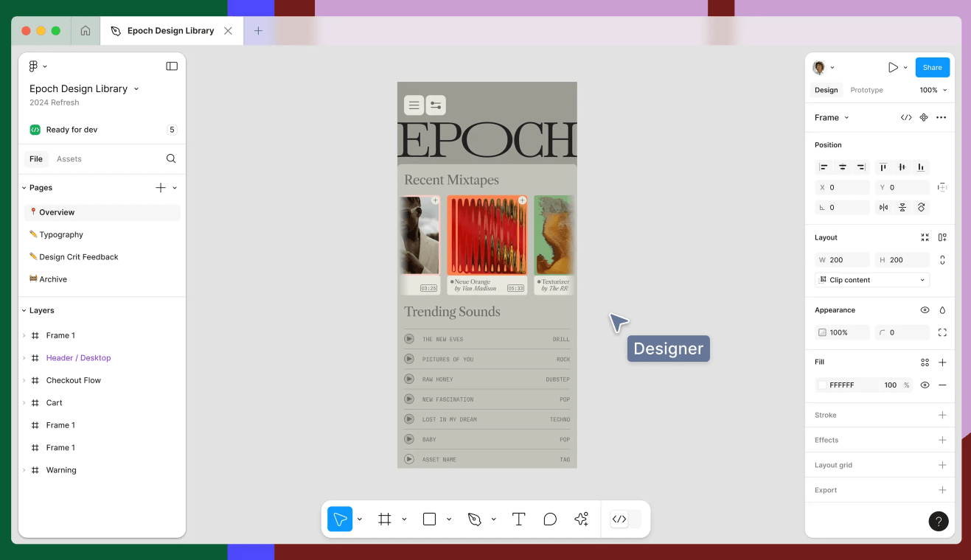Remove the FFFFFF fill with minus
The width and height of the screenshot is (971, 560).
[x=942, y=385]
